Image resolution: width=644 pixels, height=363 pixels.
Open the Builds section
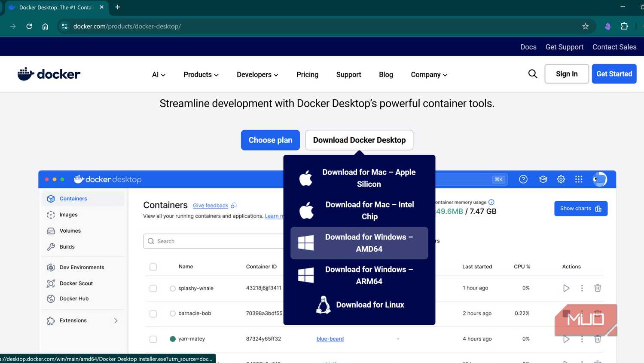(67, 246)
